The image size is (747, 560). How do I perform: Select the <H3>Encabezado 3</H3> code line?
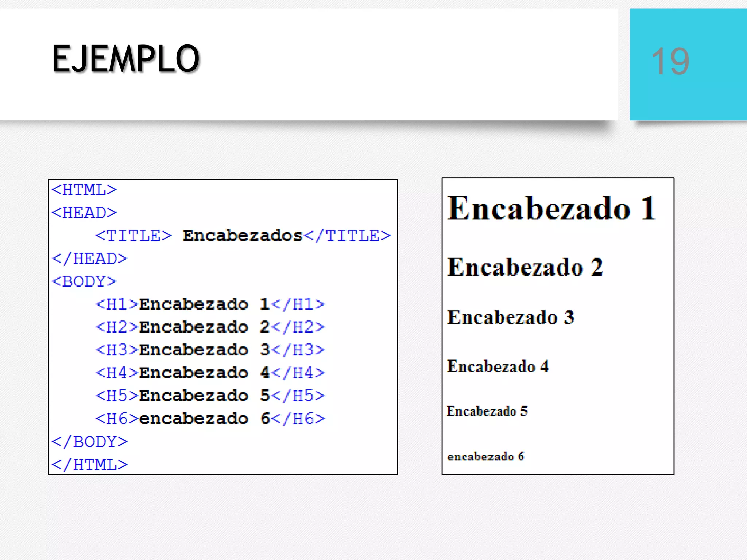pyautogui.click(x=210, y=350)
